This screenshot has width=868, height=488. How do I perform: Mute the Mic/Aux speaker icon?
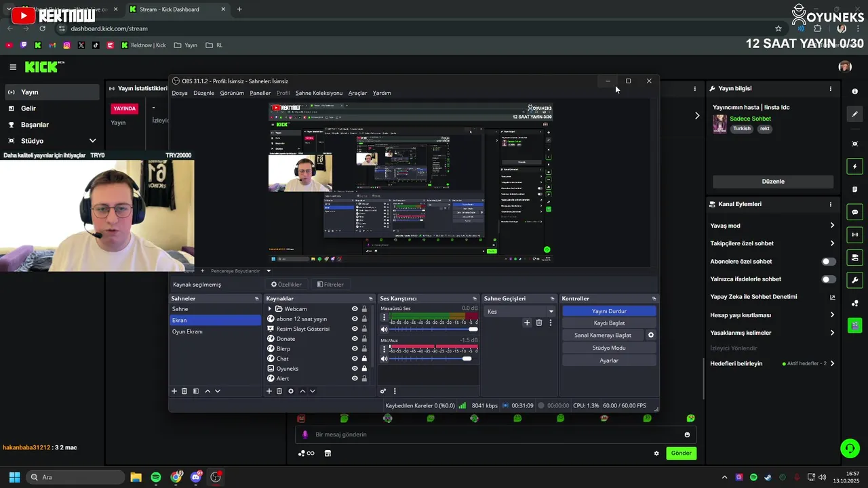pos(384,359)
